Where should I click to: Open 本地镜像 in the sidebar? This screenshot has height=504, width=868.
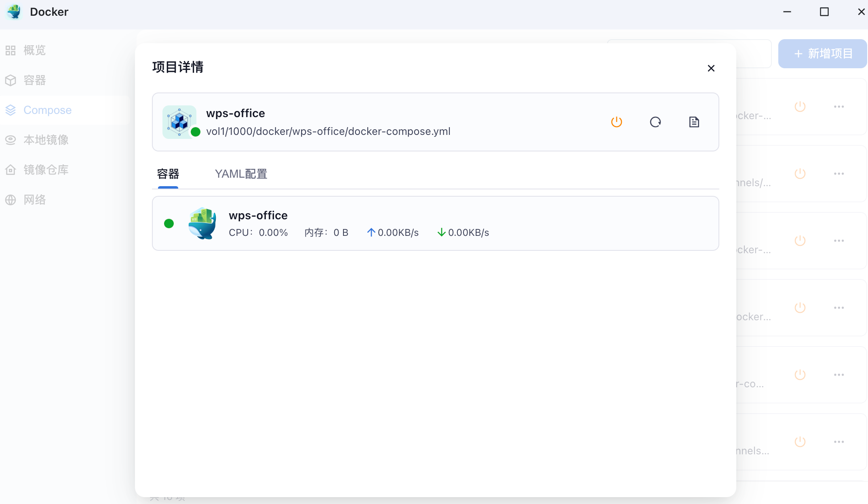pyautogui.click(x=46, y=140)
